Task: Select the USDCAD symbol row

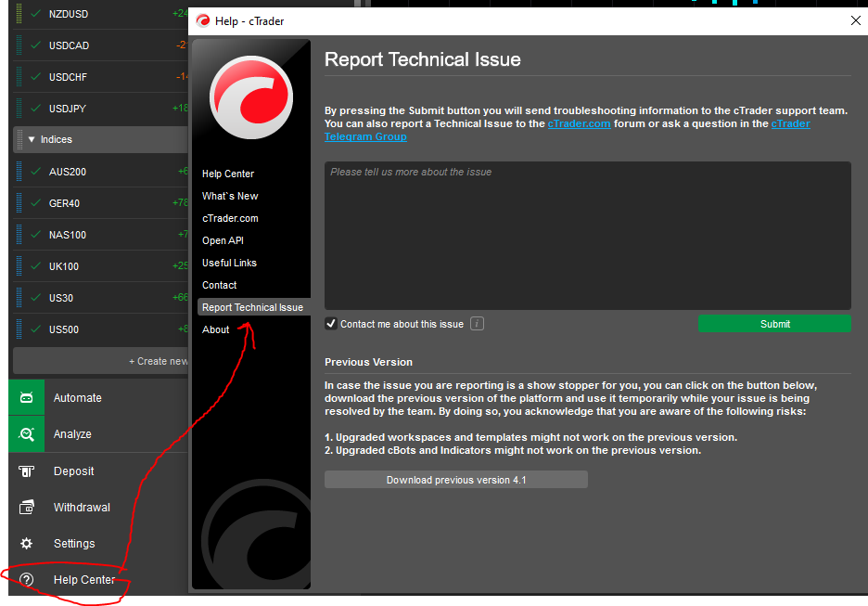Action: click(x=101, y=45)
